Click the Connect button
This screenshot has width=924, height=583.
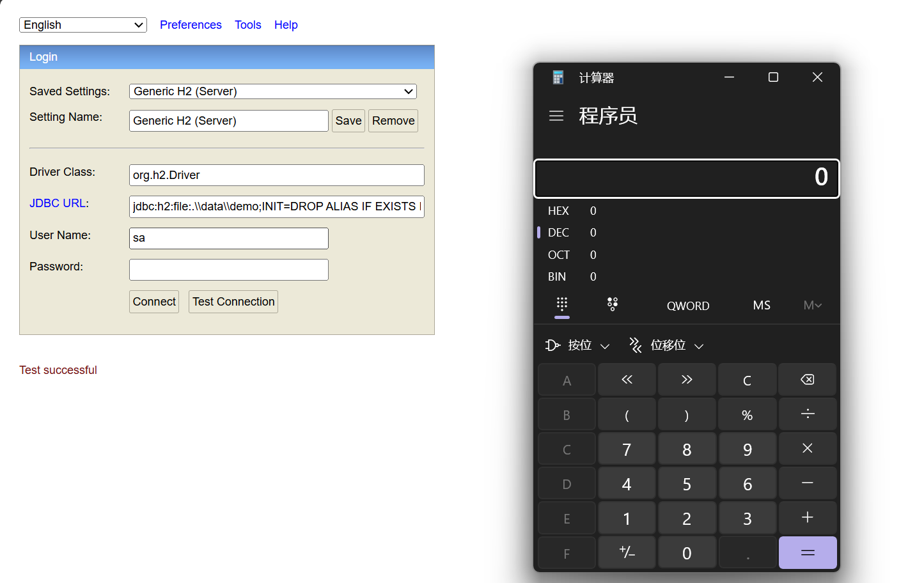click(154, 302)
